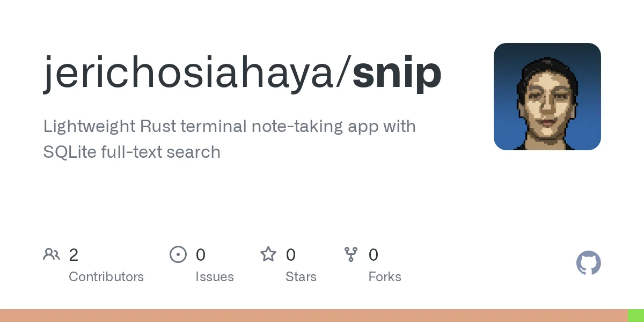
Task: Open the pixel-art user avatar
Action: (x=547, y=97)
